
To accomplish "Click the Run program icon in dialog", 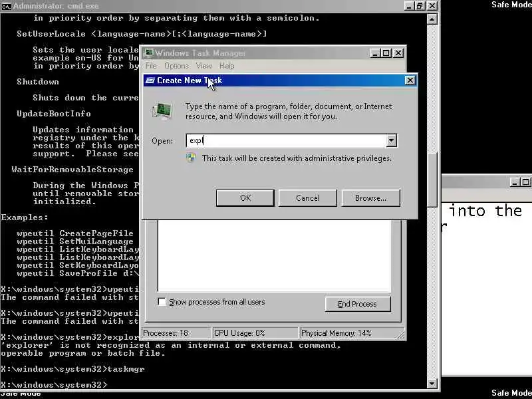I will (162, 111).
